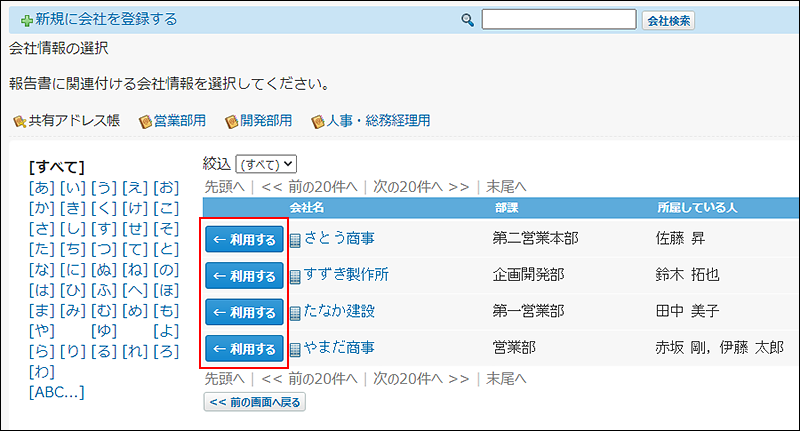Image resolution: width=800 pixels, height=431 pixels.
Task: Focus the company search input field
Action: coord(559,19)
